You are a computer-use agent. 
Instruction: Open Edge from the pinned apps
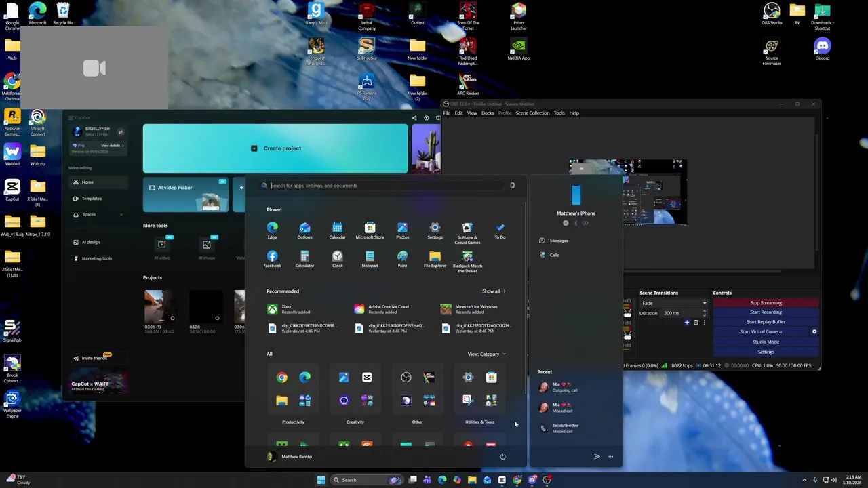pos(272,230)
